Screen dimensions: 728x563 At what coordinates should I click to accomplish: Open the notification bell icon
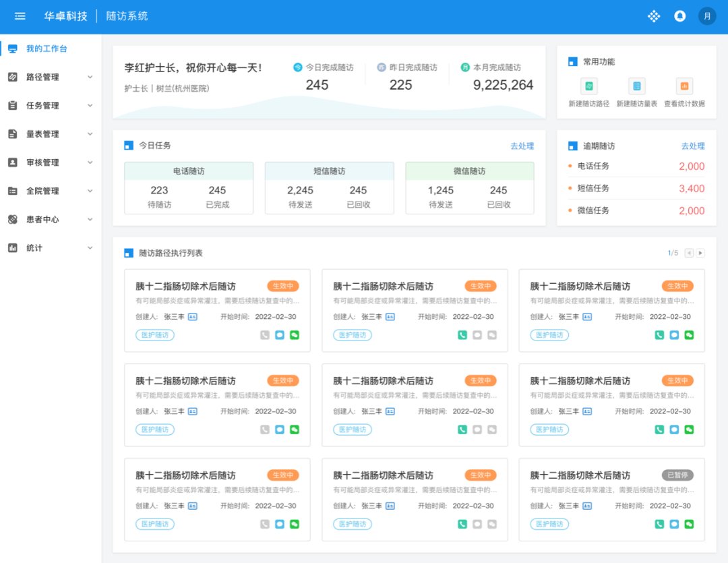[x=679, y=16]
